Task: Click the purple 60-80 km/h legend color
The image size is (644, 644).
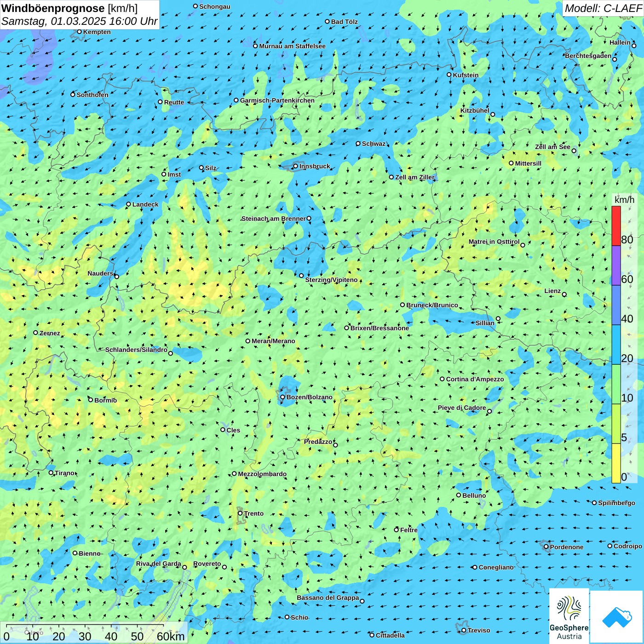Action: tap(616, 265)
